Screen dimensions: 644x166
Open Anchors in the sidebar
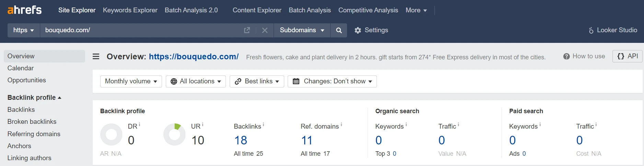pyautogui.click(x=19, y=146)
